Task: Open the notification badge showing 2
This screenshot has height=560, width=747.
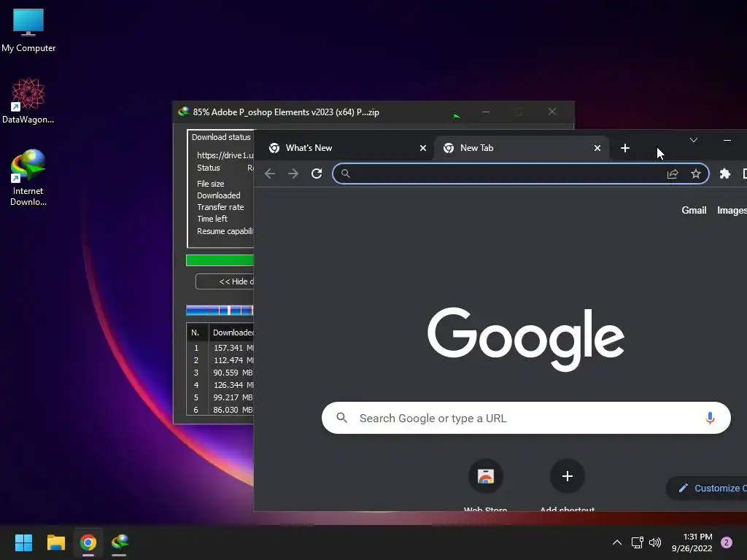Action: click(727, 542)
